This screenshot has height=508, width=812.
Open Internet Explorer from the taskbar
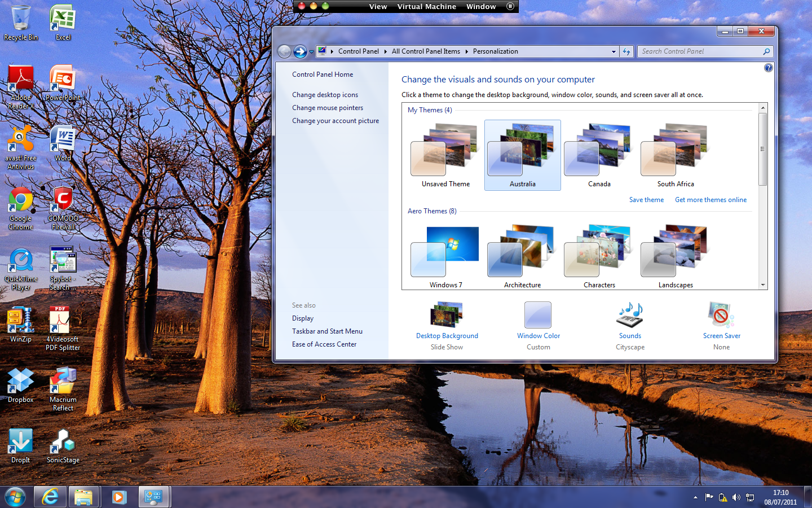tap(50, 497)
